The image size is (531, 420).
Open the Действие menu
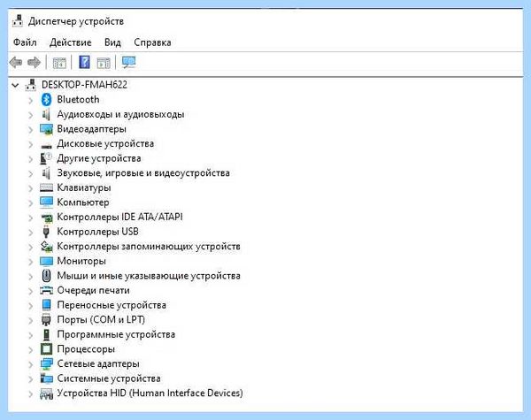point(71,42)
